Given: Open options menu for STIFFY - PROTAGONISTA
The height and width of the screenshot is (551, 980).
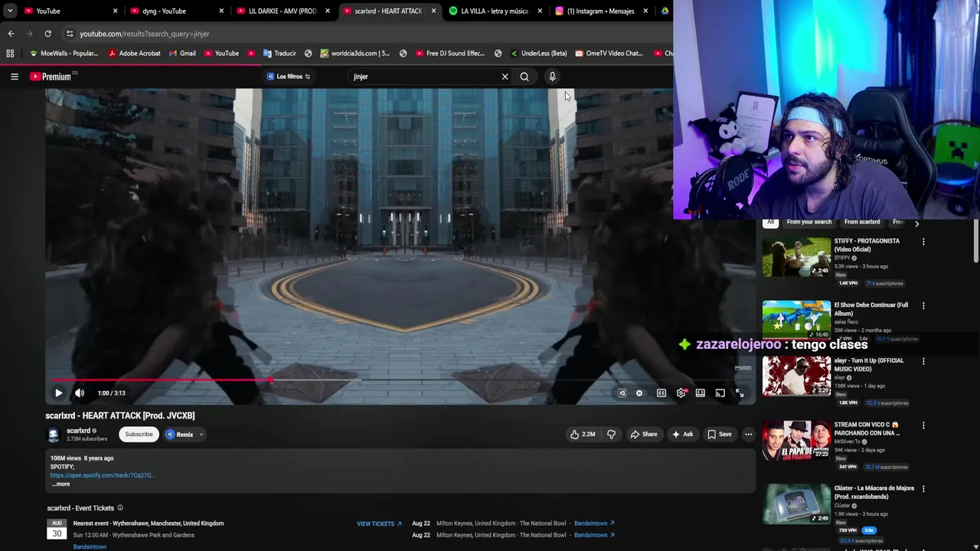Looking at the screenshot, I should (923, 242).
